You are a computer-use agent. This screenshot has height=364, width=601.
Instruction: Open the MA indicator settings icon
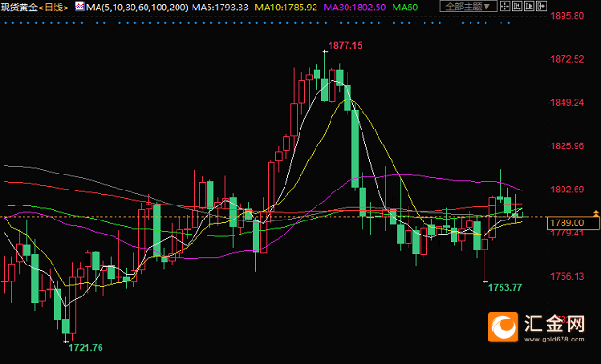79,7
